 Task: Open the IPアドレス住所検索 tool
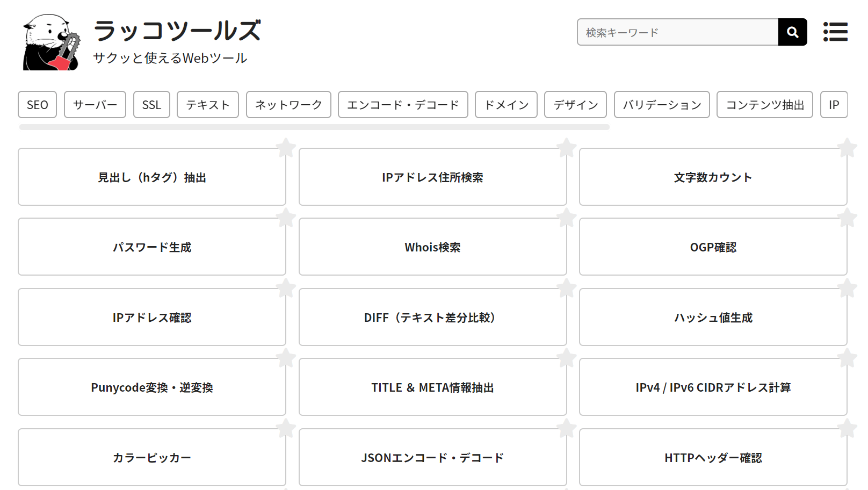[x=433, y=177]
